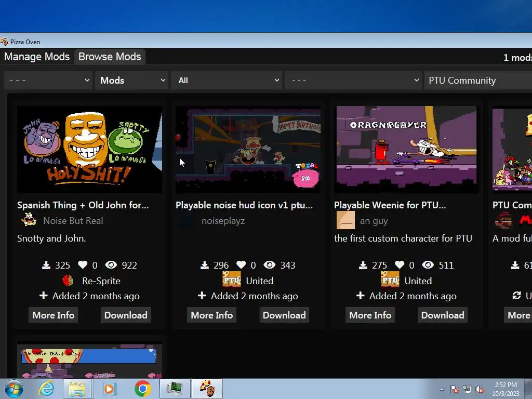Image resolution: width=532 pixels, height=399 pixels.
Task: Click download count icon beside 325
Action: (46, 265)
